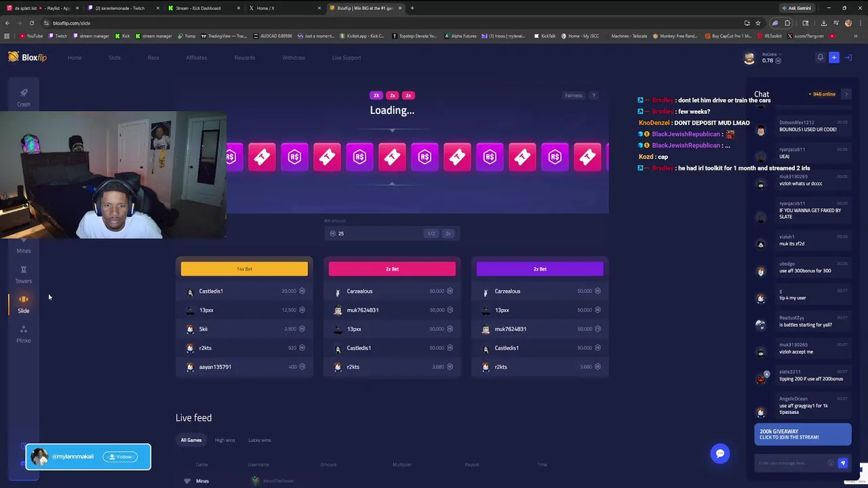Screen dimensions: 868x488
Task: Open the Plinko game from sidebar
Action: click(24, 333)
